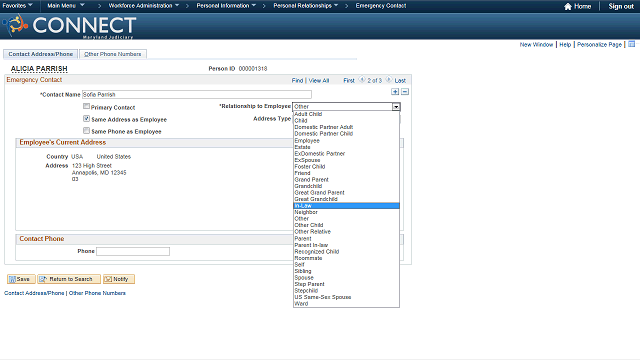Viewport: 640px width, 360px height.
Task: Switch to Other Phone Numbers tab
Action: pos(113,54)
